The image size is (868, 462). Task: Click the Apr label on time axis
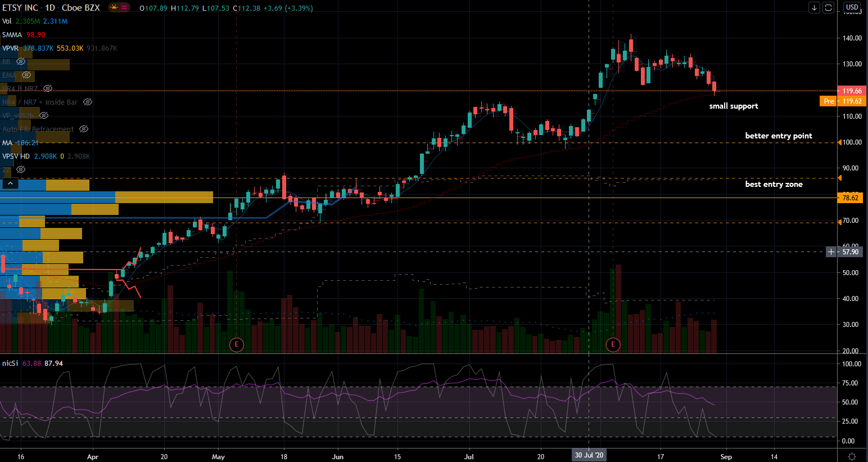point(93,457)
